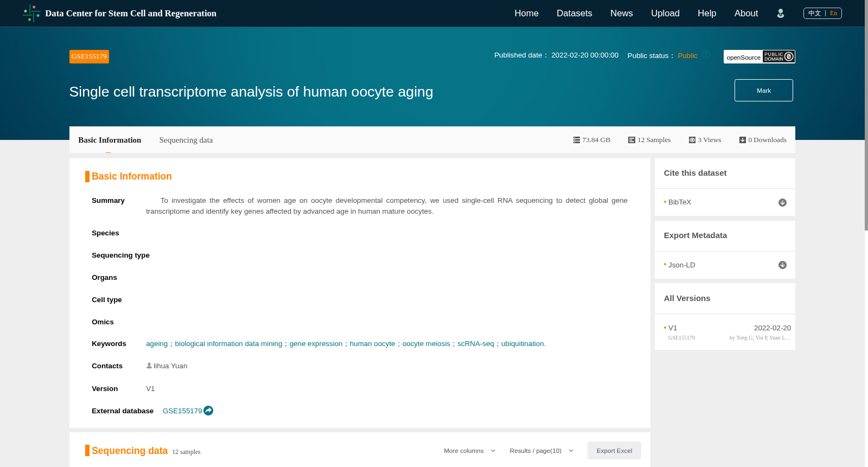Viewport: 868px width, 467px height.
Task: Click the Export Excel button
Action: (614, 451)
